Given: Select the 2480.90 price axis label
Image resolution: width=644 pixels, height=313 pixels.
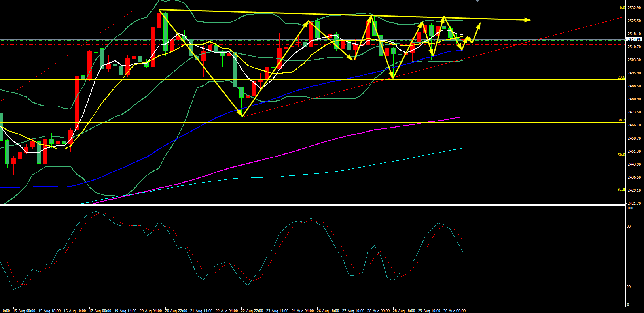Looking at the screenshot, I should point(634,99).
